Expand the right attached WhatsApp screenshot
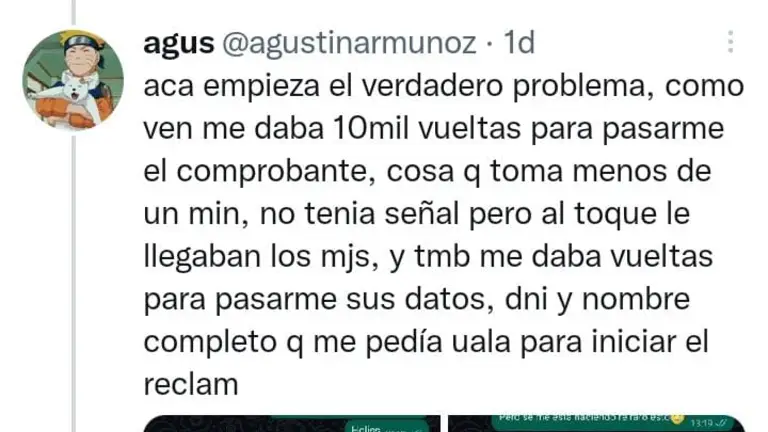 tap(596, 423)
